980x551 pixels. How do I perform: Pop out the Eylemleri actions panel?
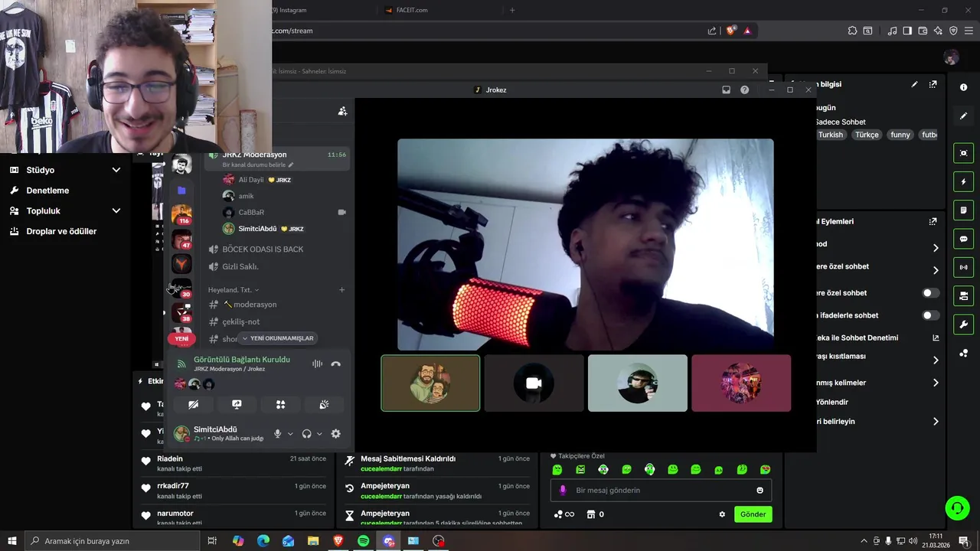click(x=933, y=221)
